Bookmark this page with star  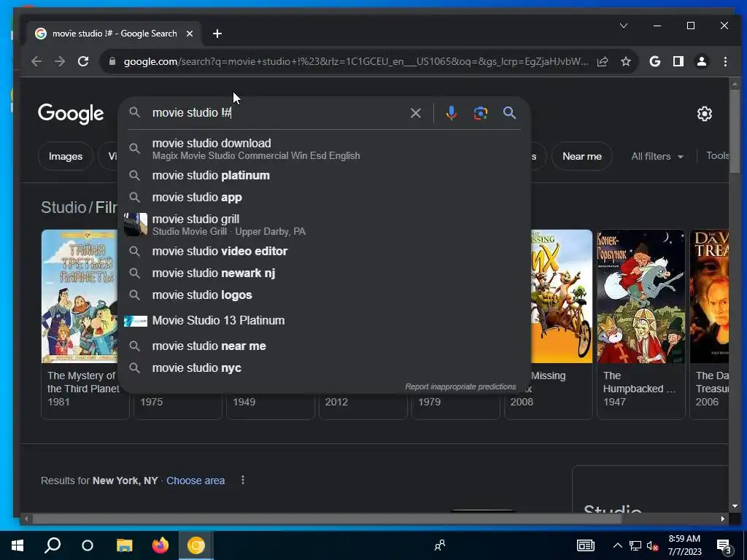626,61
